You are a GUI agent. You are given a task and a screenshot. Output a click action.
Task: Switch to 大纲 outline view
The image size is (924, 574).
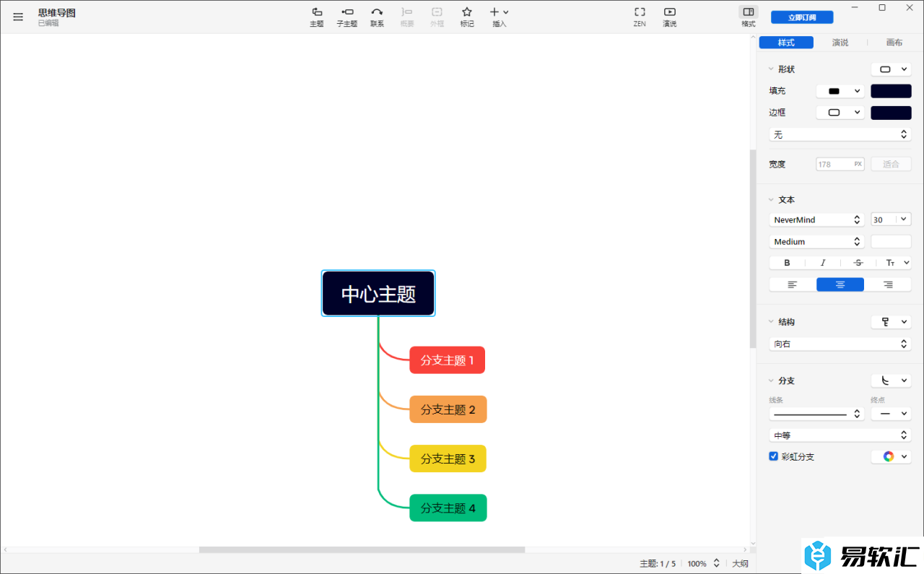point(740,563)
